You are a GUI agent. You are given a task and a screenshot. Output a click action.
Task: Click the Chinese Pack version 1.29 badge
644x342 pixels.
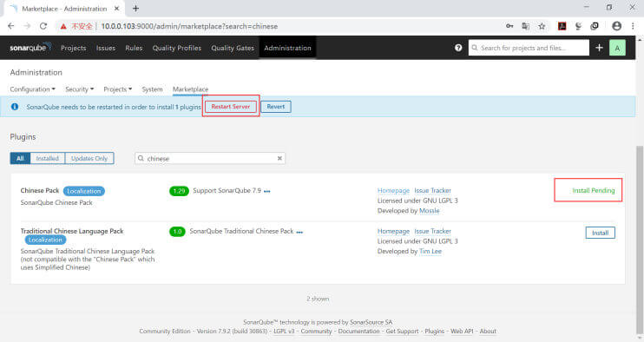pyautogui.click(x=179, y=191)
